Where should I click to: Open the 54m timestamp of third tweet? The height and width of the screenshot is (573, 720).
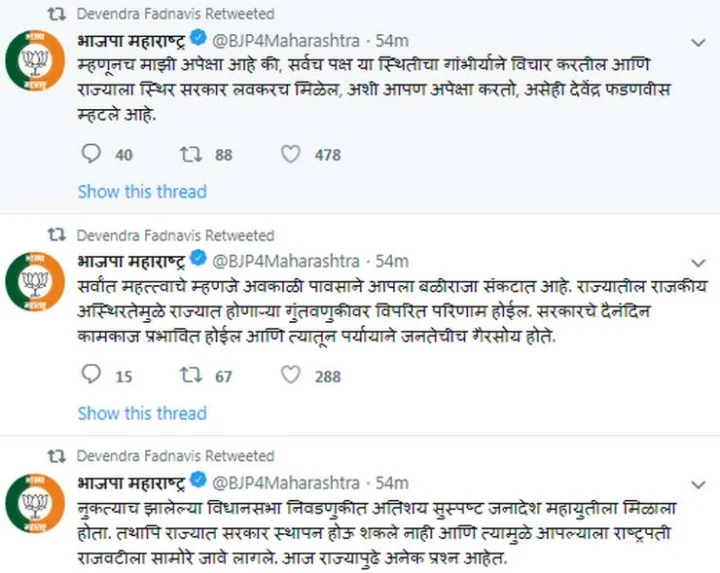pyautogui.click(x=392, y=483)
